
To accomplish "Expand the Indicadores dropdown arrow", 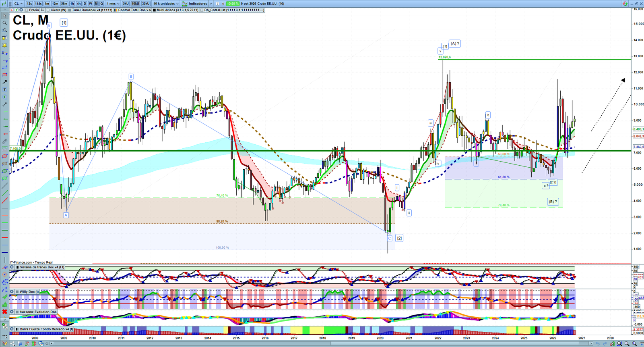I will click(211, 4).
